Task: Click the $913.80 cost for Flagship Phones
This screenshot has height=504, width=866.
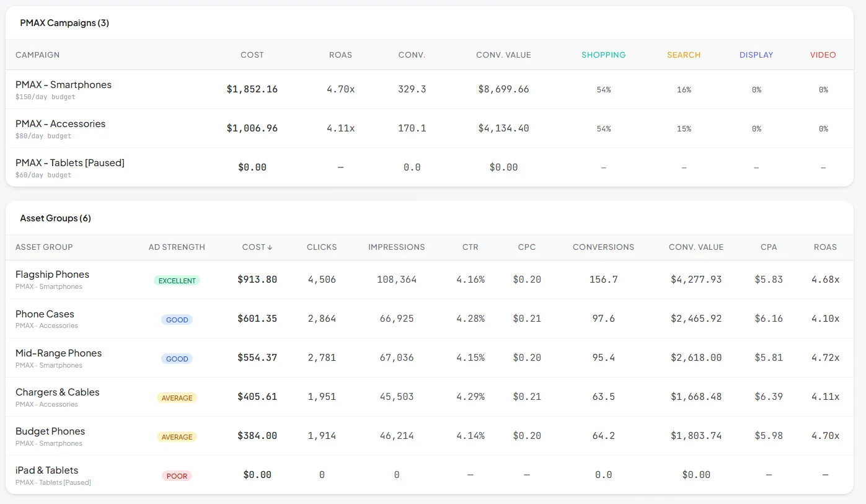Action: click(x=257, y=280)
